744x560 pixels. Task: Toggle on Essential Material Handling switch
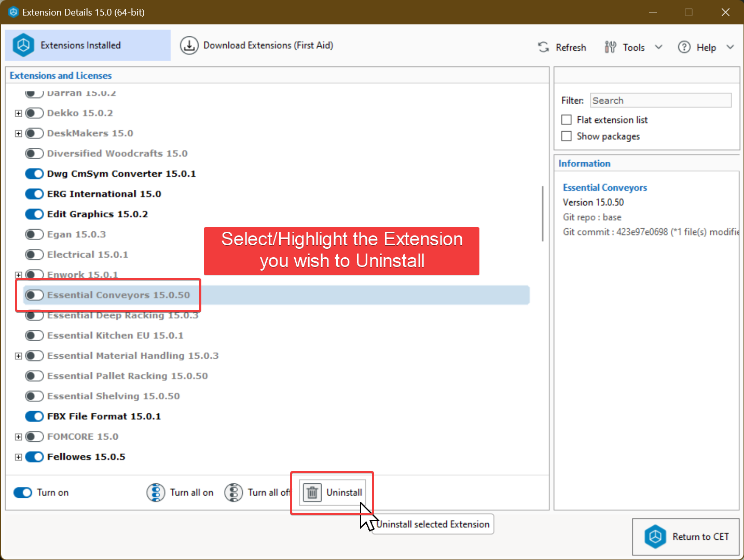[34, 356]
